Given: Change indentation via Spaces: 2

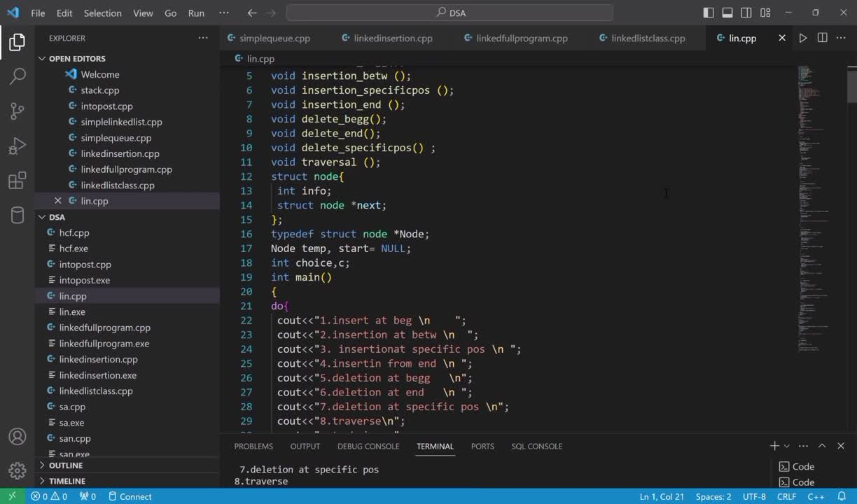Looking at the screenshot, I should [x=713, y=496].
